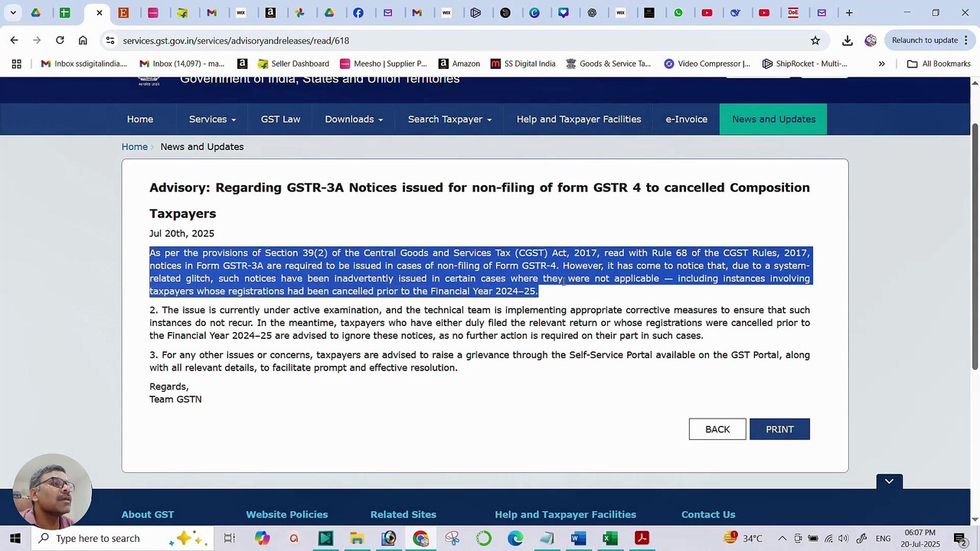The image size is (980, 551).
Task: Expand the Search Taxpayer dropdown menu
Action: [449, 119]
